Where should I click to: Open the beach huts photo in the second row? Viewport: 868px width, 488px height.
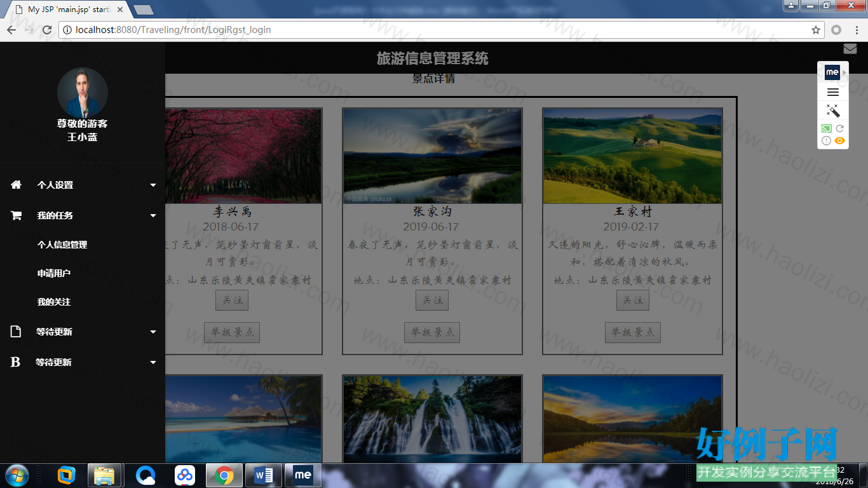click(x=243, y=419)
